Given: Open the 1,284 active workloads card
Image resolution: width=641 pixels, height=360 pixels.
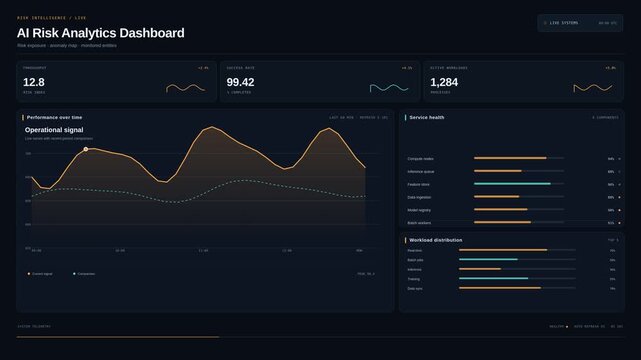Looking at the screenshot, I should click(523, 81).
